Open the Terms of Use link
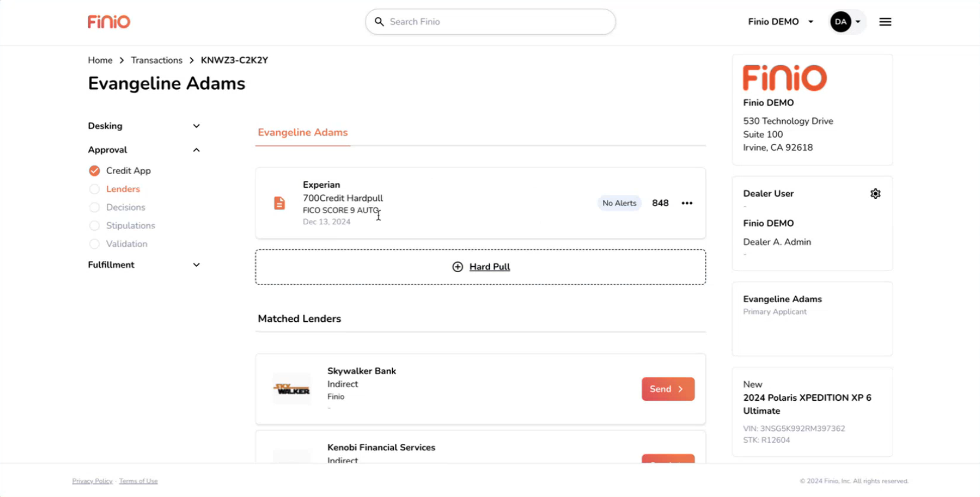 coord(138,481)
